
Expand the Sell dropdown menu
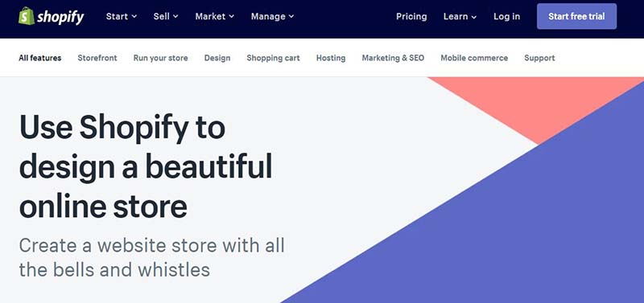coord(166,16)
